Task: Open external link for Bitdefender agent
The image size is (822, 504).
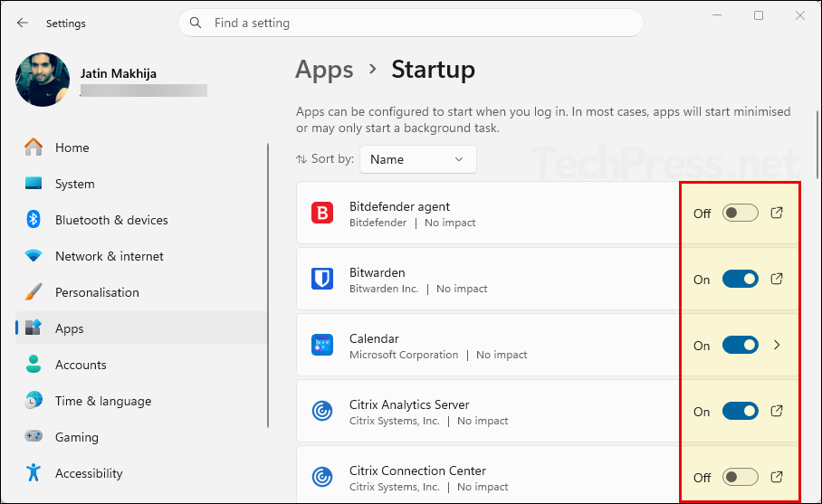Action: [777, 213]
